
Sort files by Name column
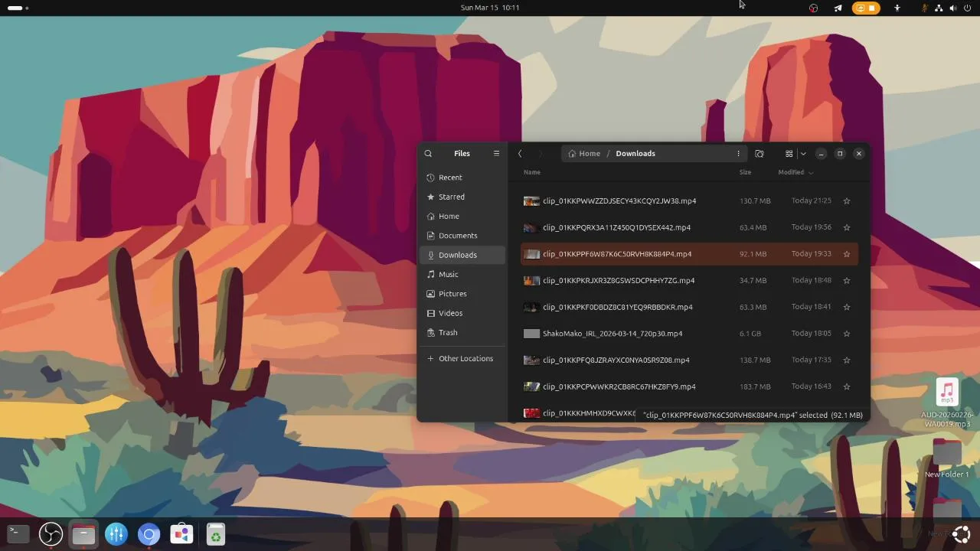click(532, 172)
